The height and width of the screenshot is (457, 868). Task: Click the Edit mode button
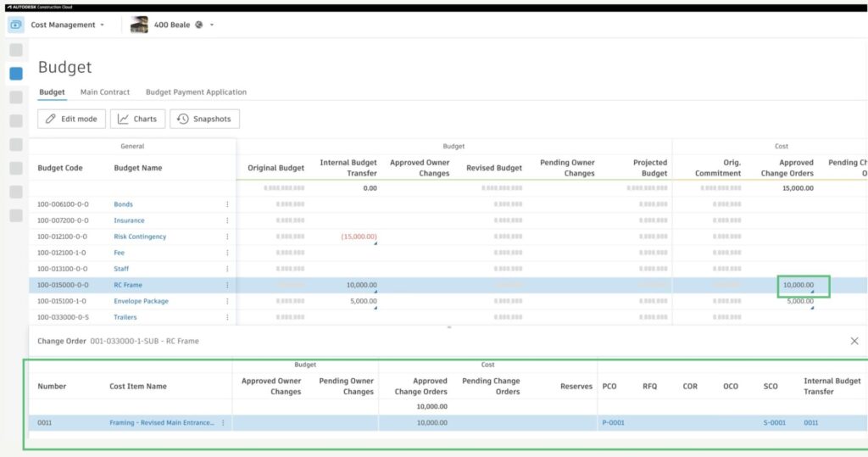pyautogui.click(x=72, y=119)
